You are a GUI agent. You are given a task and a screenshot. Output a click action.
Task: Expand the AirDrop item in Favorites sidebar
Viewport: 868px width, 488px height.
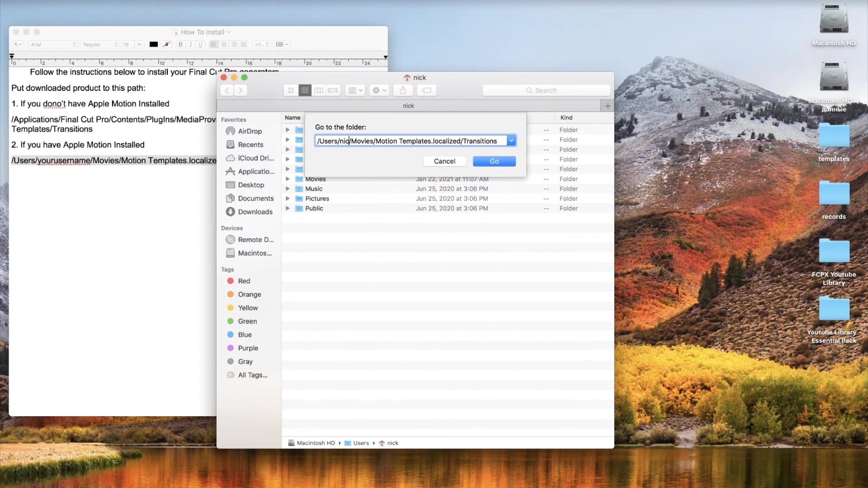click(250, 131)
